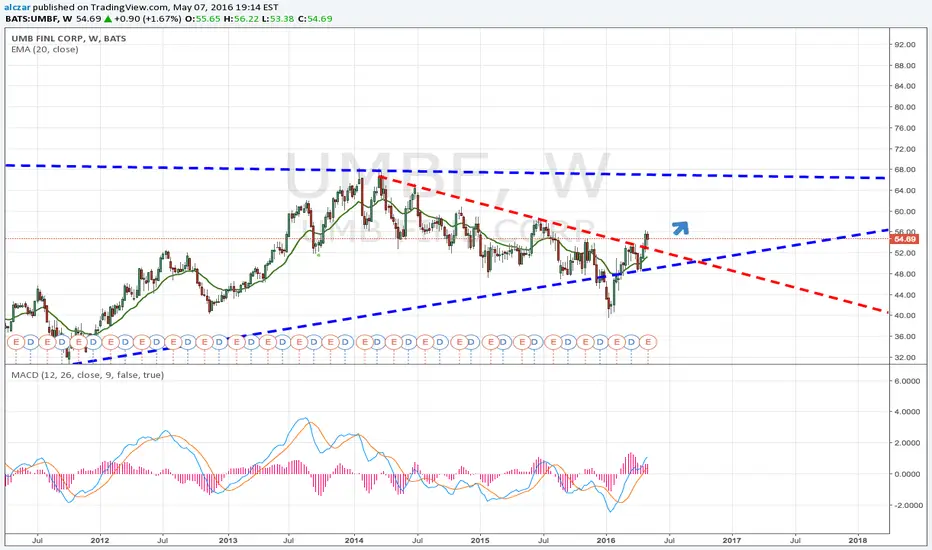Click the Jul label between 2017 and 2018

tap(795, 540)
